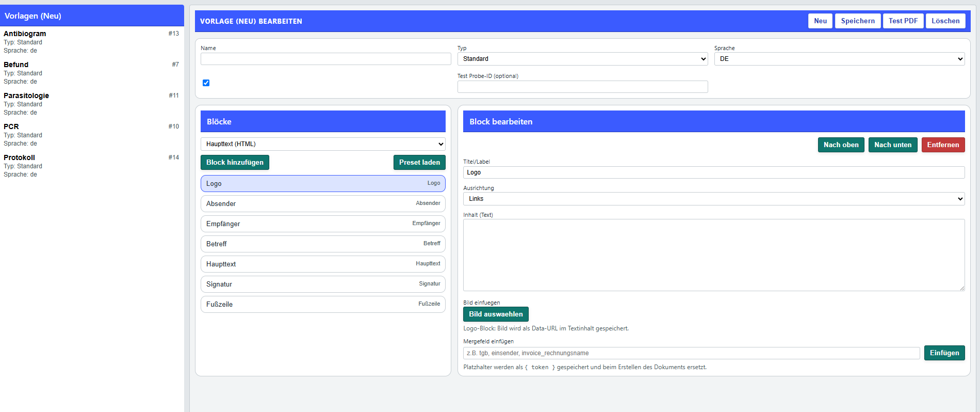The width and height of the screenshot is (980, 412).
Task: Open the block type dropdown Haupttext (HTML)
Action: (323, 144)
